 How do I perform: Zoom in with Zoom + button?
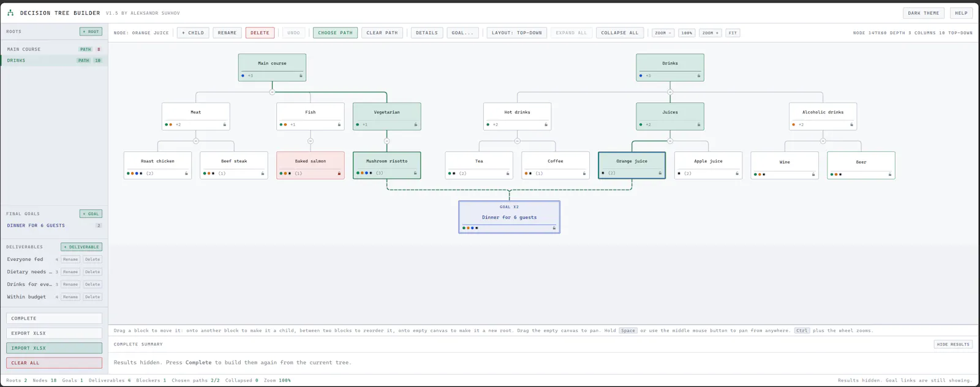coord(710,33)
